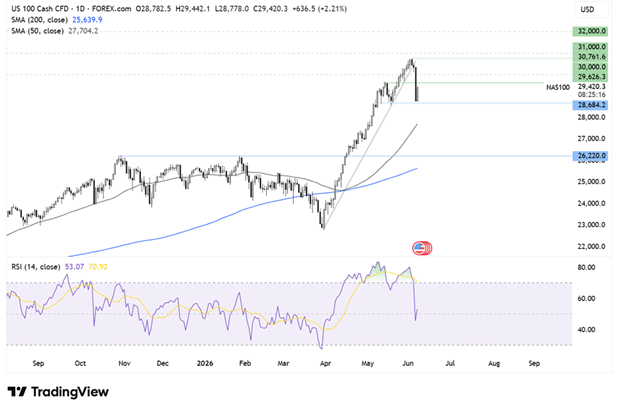This screenshot has height=411, width=624.
Task: Click the RSI 80.00 scale label
Action: (x=586, y=267)
